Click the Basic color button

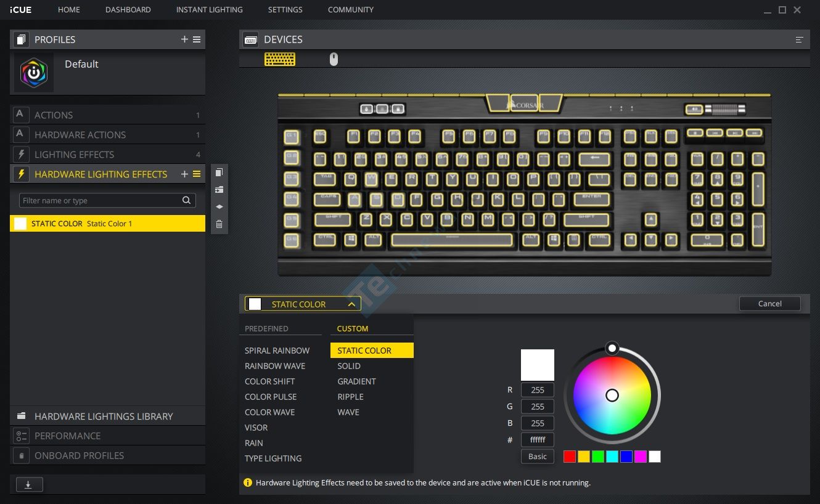pos(537,457)
